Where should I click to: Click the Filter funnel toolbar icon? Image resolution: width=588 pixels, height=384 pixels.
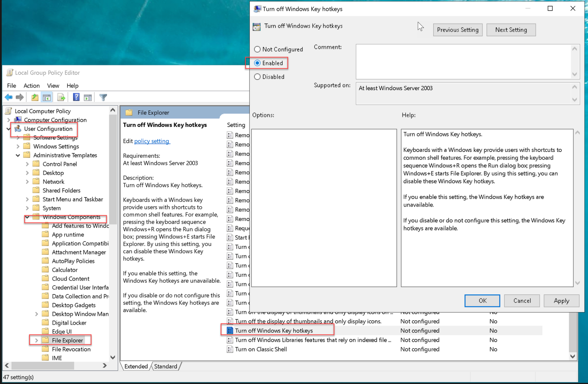(103, 98)
